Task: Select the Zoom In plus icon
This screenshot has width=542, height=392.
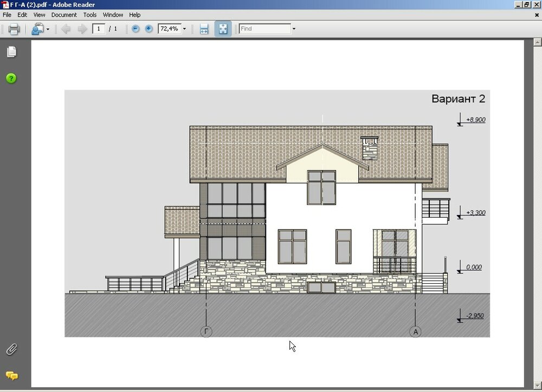Action: click(149, 29)
